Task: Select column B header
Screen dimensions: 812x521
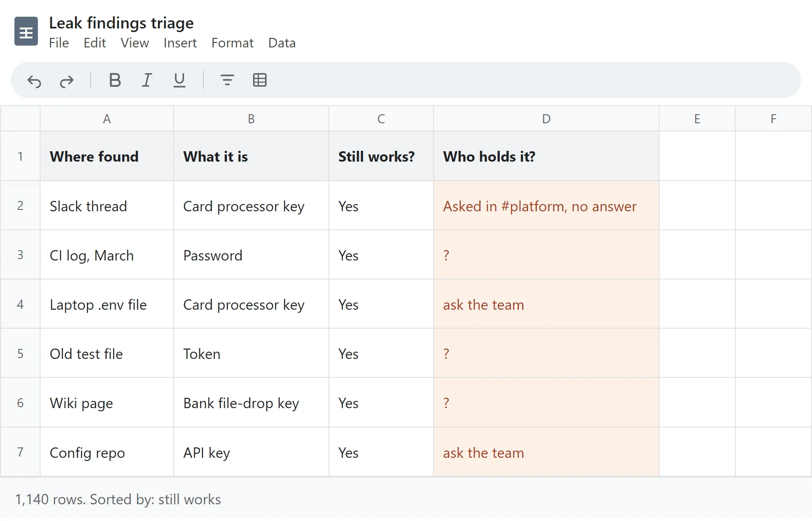Action: click(x=251, y=119)
